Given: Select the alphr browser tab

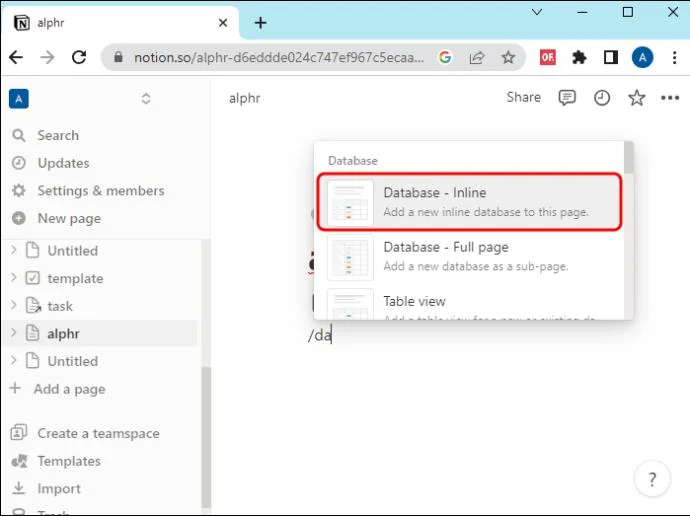Looking at the screenshot, I should (120, 23).
